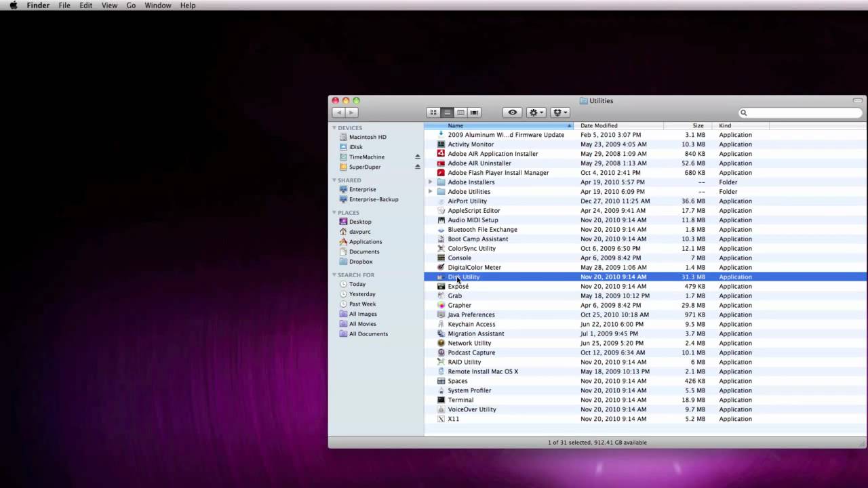Select the Migration Assistant row
The image size is (868, 488).
point(646,334)
